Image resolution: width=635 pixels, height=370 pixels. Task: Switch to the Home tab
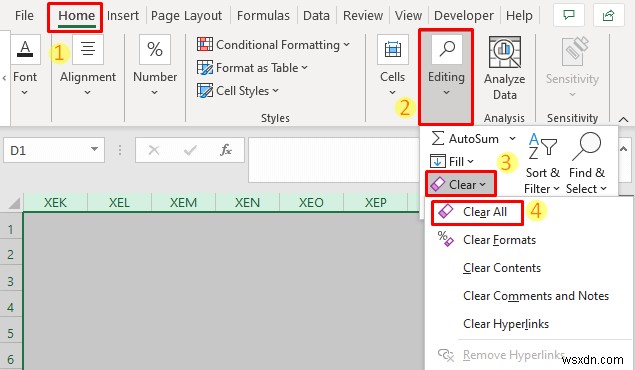click(x=76, y=15)
